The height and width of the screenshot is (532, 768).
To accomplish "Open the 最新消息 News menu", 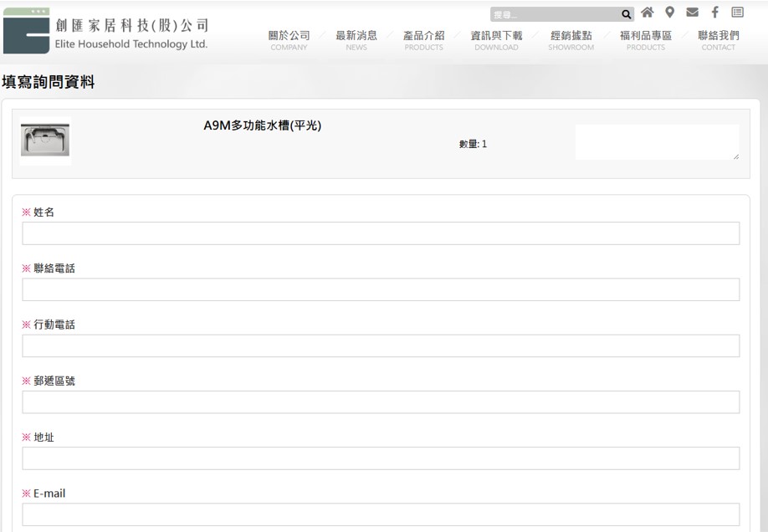I will (356, 40).
